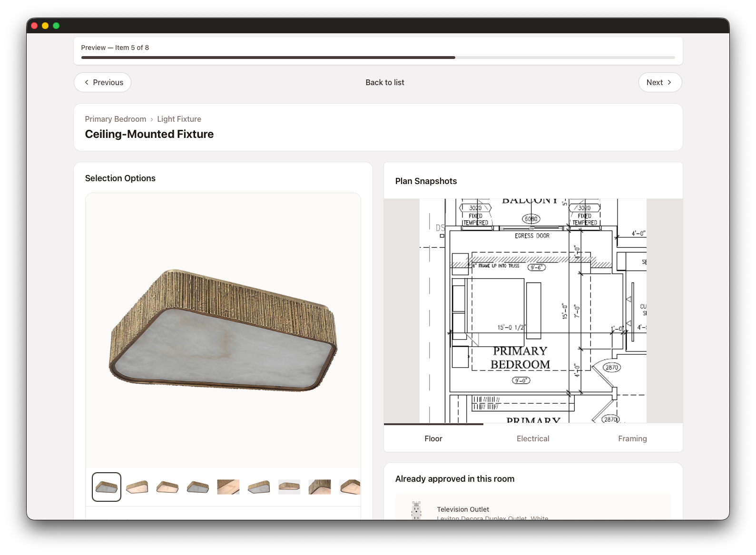Select the eighth close-up texture thumbnail
The height and width of the screenshot is (555, 756).
click(320, 487)
